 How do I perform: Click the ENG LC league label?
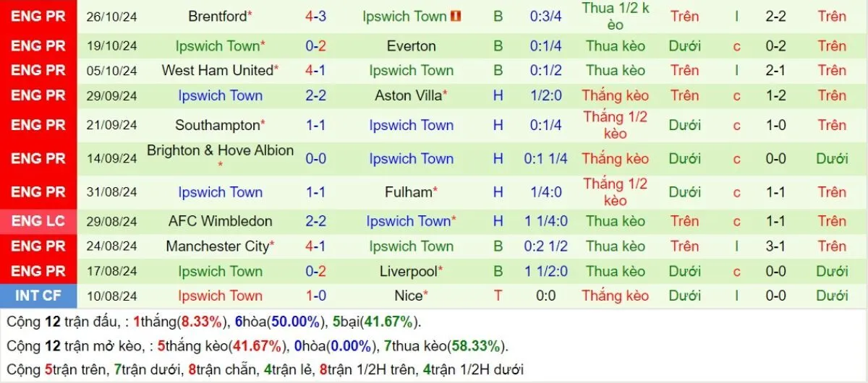tap(38, 221)
